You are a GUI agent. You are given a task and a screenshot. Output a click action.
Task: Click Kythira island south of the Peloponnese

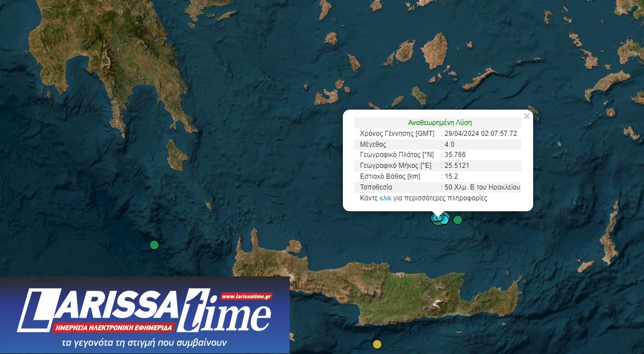[177, 155]
